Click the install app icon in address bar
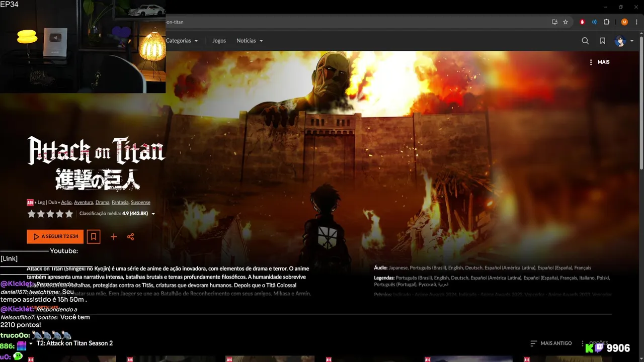Screen dimensions: 644x362 point(554,22)
